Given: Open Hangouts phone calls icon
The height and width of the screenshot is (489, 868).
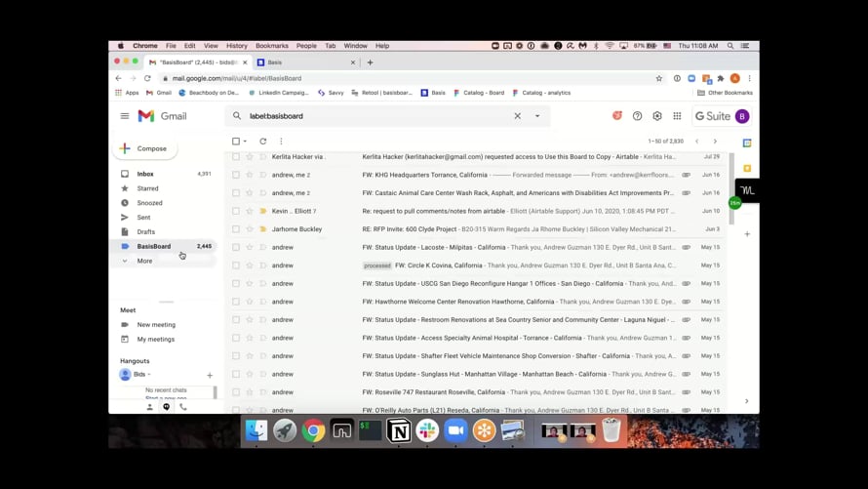Looking at the screenshot, I should tap(183, 407).
